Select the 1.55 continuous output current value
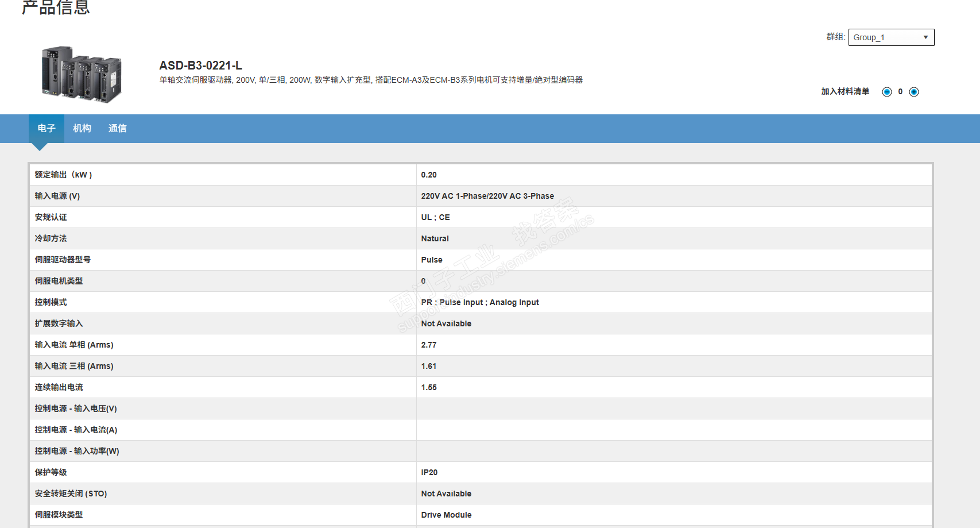The width and height of the screenshot is (980, 528). point(429,387)
